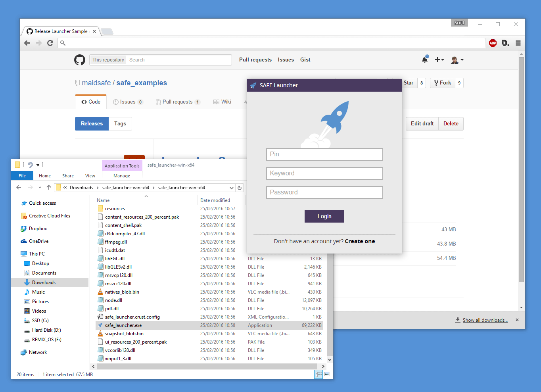The height and width of the screenshot is (392, 541).
Task: Reload the Chrome page
Action: (50, 43)
